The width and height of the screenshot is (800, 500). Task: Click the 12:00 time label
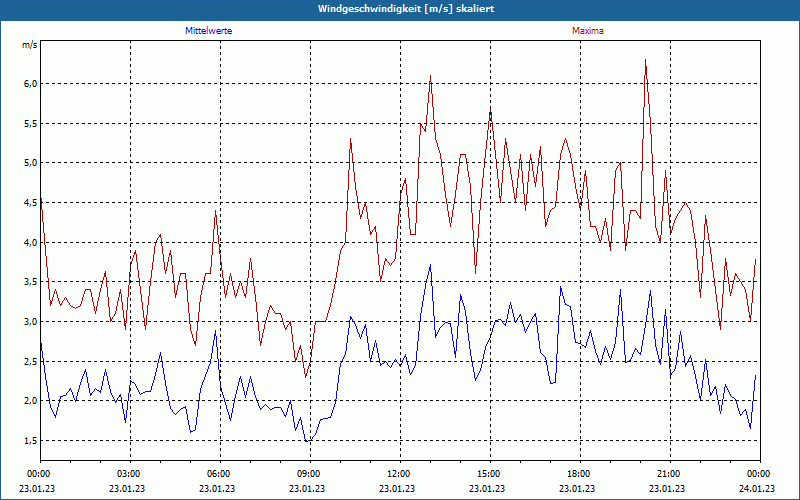tap(400, 474)
